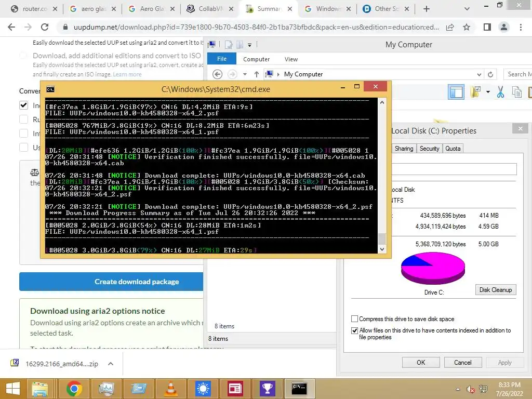Click the cmd.exe scrollbar down arrow
The height and width of the screenshot is (399, 532).
coord(382,249)
